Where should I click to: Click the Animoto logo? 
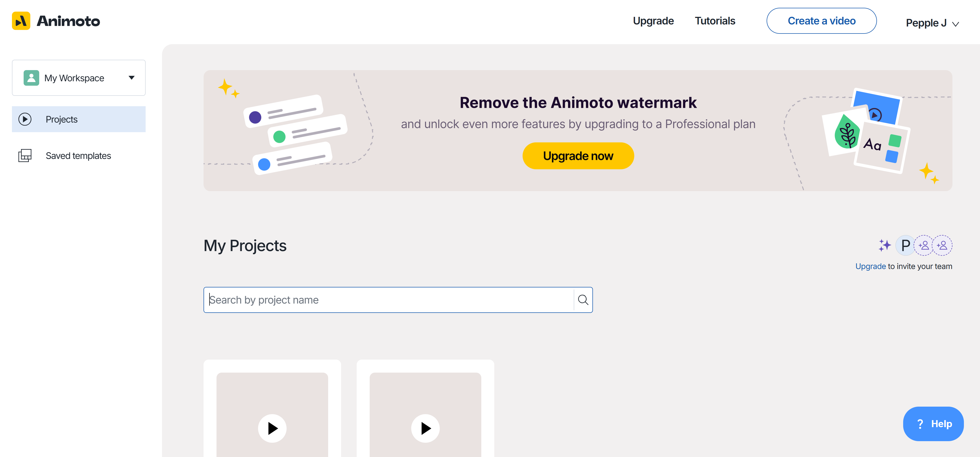click(x=56, y=21)
